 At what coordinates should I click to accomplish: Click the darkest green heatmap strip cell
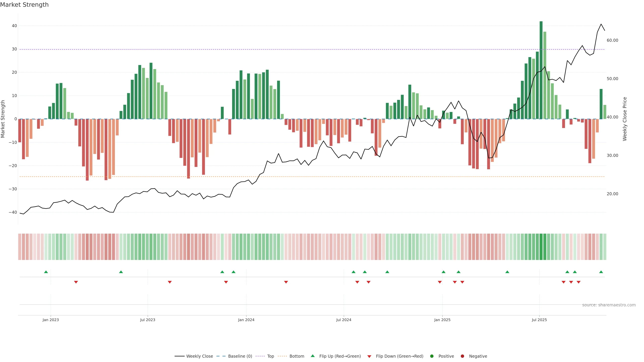coord(541,247)
